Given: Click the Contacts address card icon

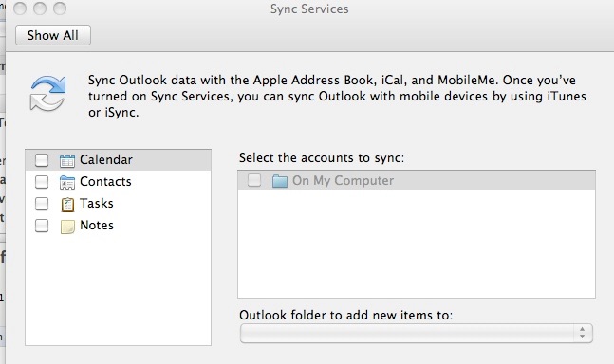Looking at the screenshot, I should click(67, 182).
